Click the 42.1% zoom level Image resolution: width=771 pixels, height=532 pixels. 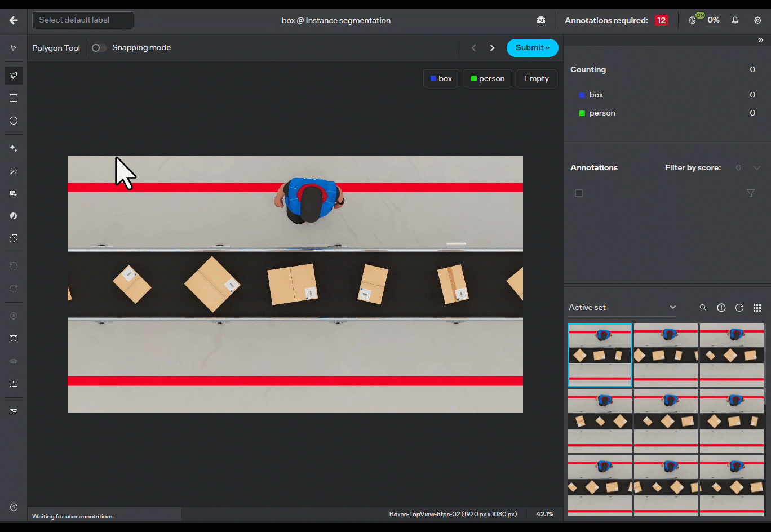(x=544, y=514)
